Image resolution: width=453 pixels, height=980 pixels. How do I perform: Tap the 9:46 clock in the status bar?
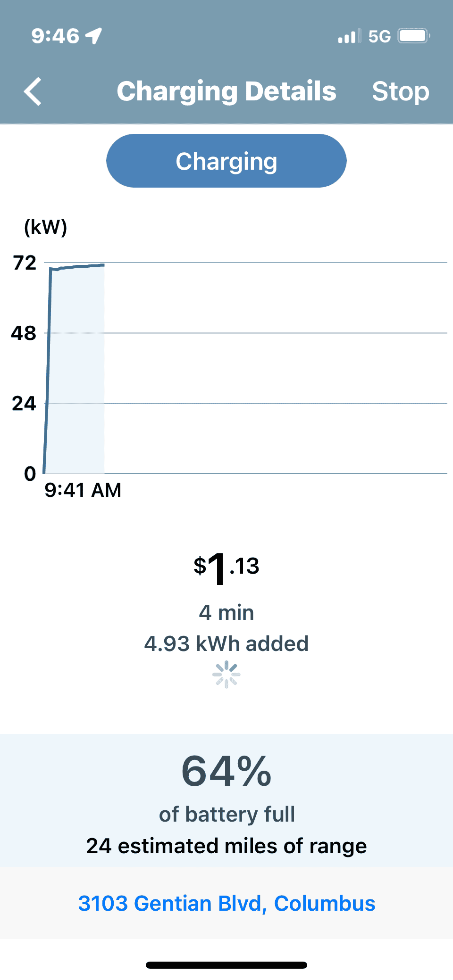click(x=55, y=36)
